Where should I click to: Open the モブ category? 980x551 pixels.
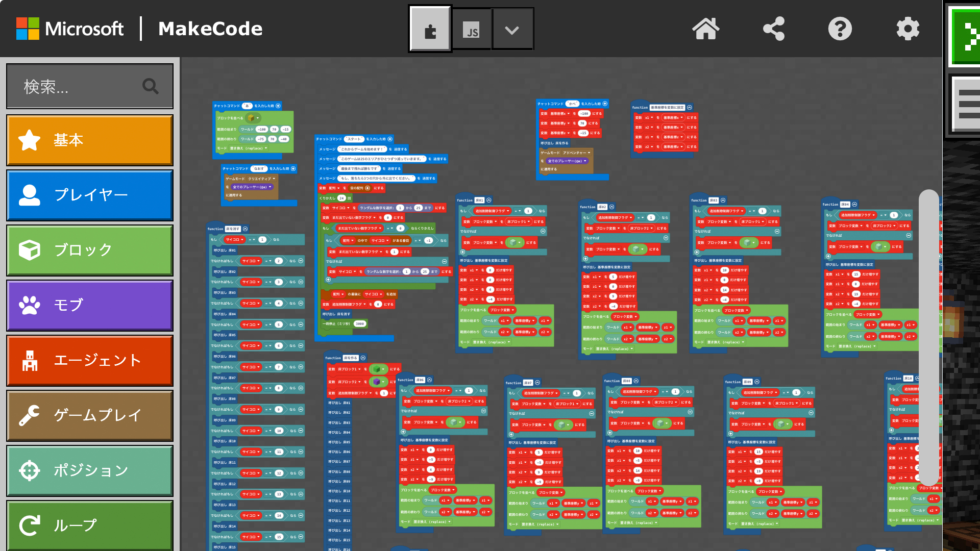point(90,305)
